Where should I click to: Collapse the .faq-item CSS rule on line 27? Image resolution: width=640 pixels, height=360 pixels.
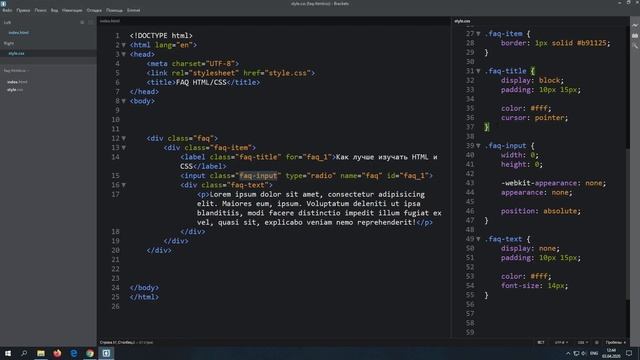click(x=478, y=34)
